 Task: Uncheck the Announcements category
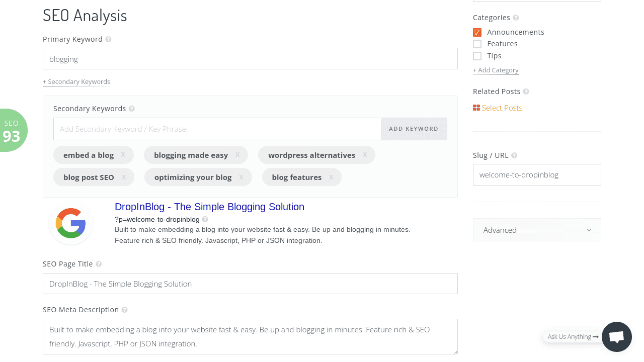click(477, 32)
